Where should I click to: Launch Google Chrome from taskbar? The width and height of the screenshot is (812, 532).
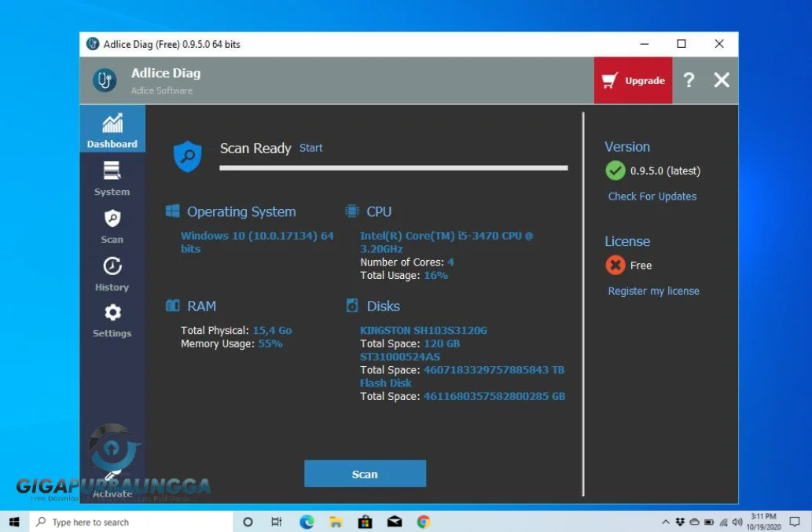424,522
